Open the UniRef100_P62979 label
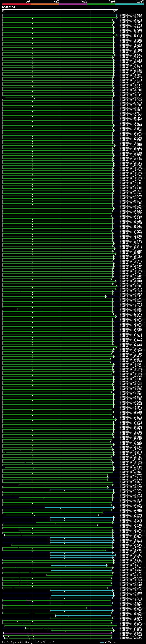Viewport: 146px width, 644px height. point(131,590)
